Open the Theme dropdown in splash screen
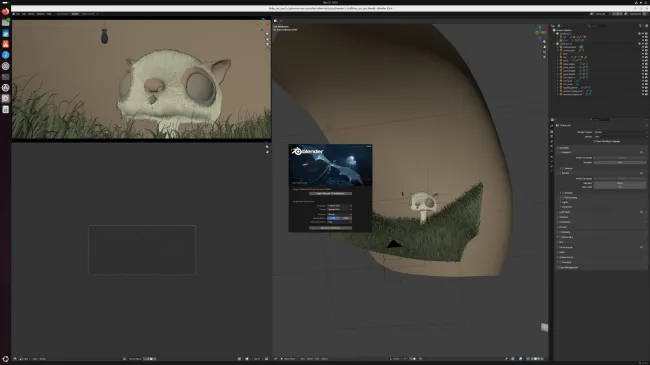 pos(340,209)
